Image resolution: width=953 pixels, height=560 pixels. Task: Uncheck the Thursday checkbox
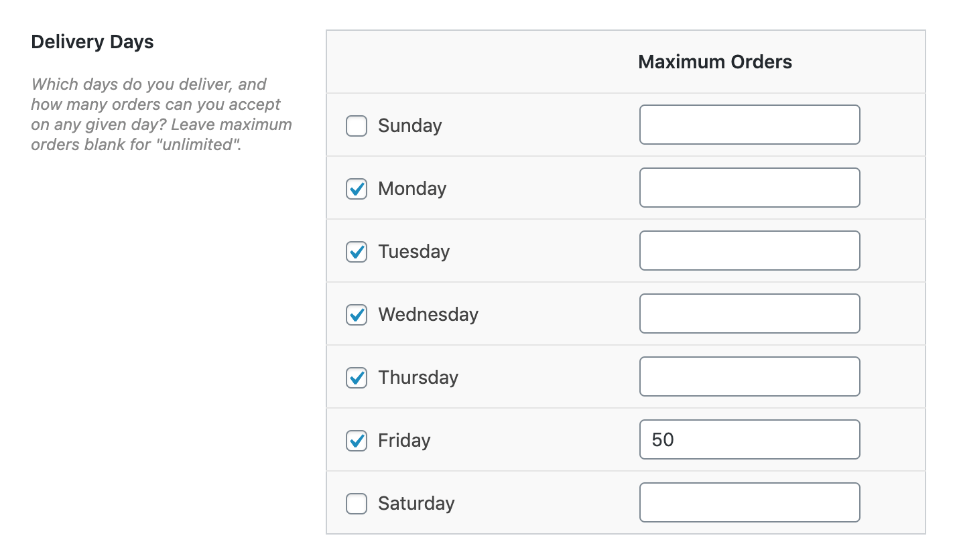point(357,378)
